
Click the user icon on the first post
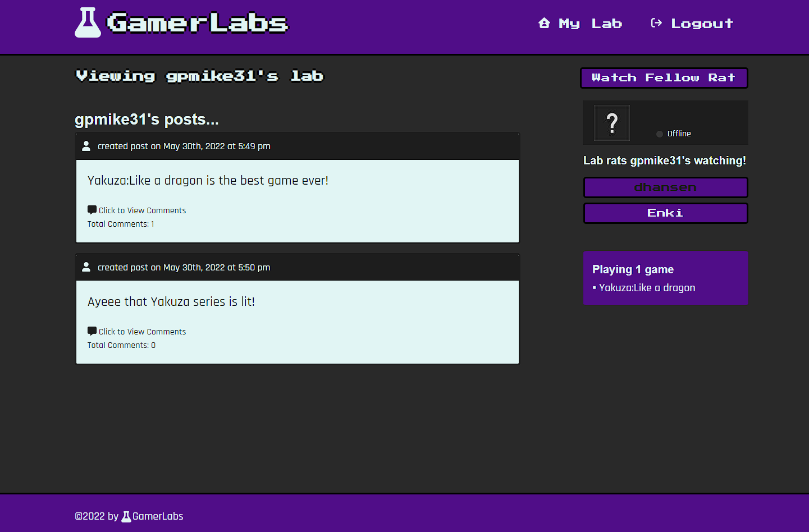click(86, 146)
